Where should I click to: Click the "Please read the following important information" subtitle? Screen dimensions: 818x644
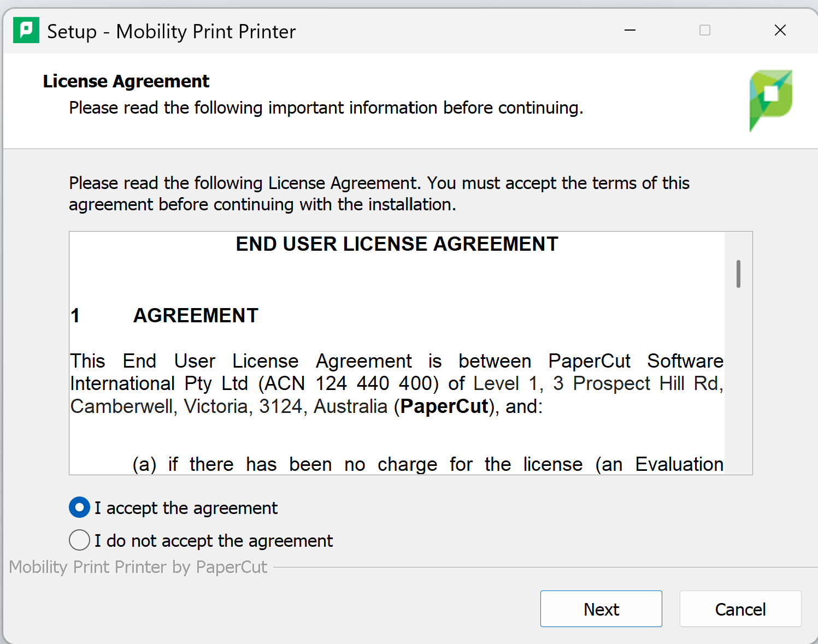(x=326, y=108)
